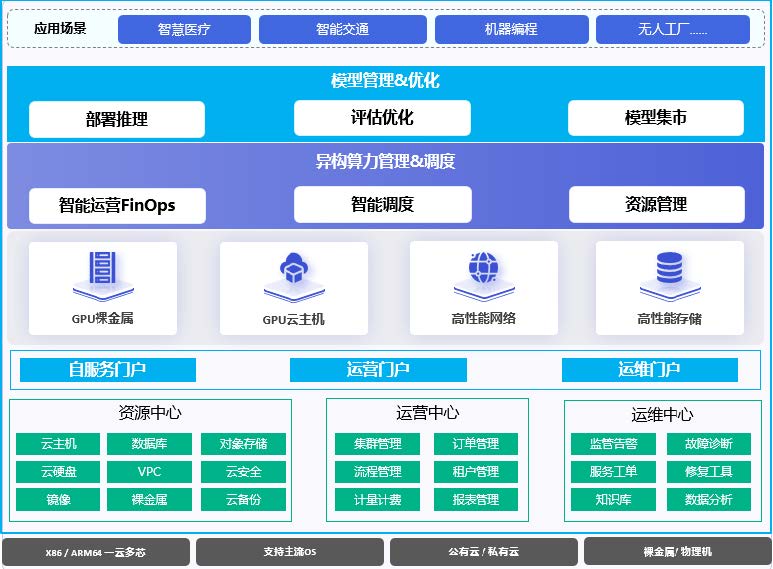Switch to the 运维门户 portal tab
Screen dimensions: 773x569
pos(649,370)
